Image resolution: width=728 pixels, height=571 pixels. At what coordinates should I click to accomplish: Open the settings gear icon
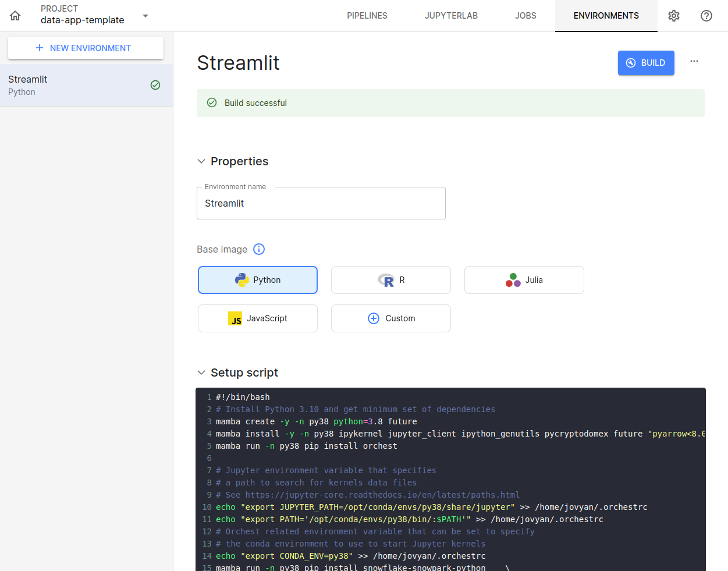coord(674,16)
